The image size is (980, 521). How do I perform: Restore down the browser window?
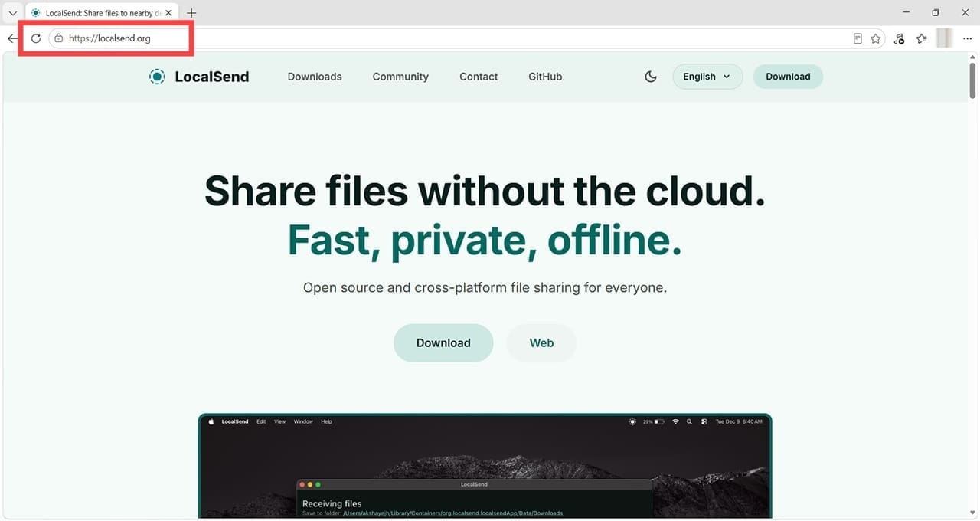click(936, 13)
